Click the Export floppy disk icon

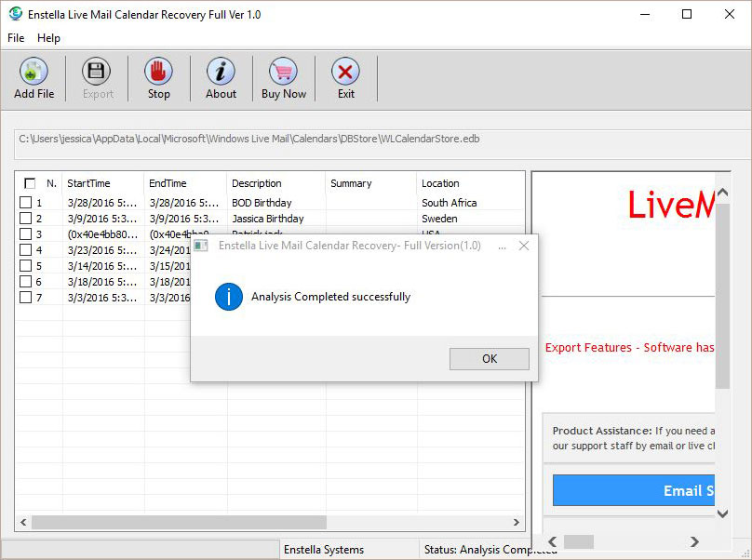tap(97, 73)
